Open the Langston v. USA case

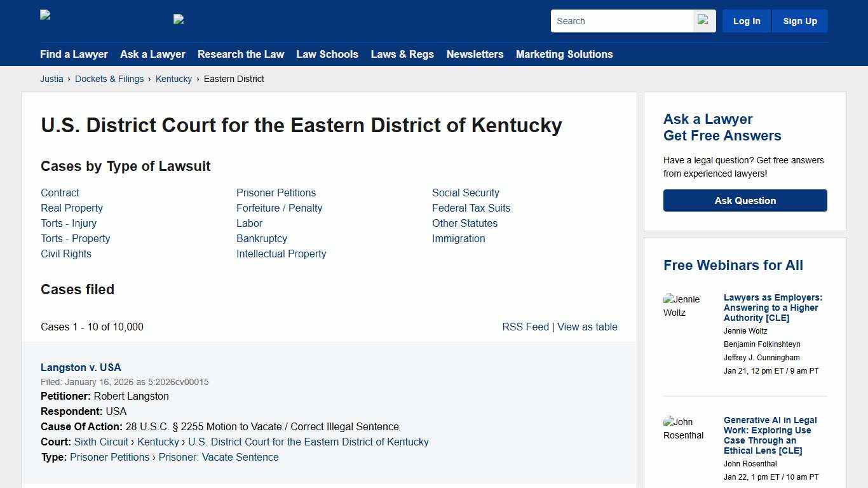(81, 367)
